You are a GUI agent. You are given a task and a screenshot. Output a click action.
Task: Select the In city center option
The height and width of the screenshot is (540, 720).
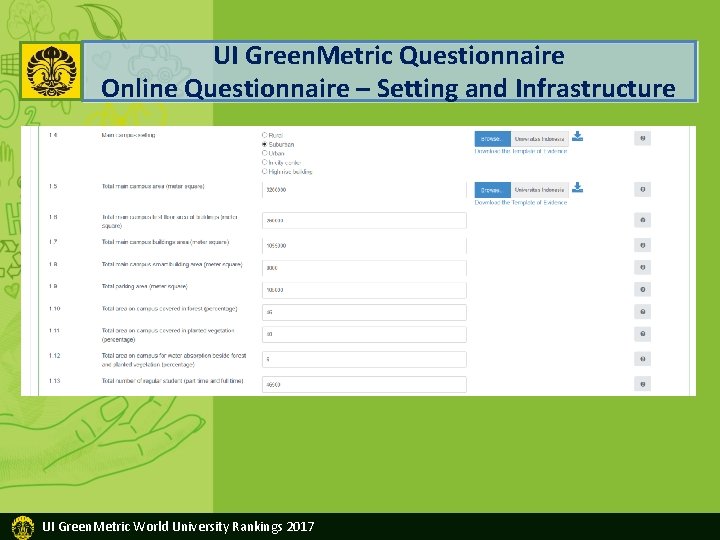tap(264, 163)
